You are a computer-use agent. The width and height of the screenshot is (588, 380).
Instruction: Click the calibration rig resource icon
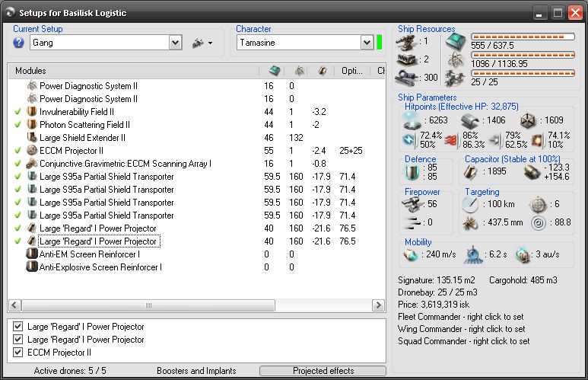click(406, 78)
